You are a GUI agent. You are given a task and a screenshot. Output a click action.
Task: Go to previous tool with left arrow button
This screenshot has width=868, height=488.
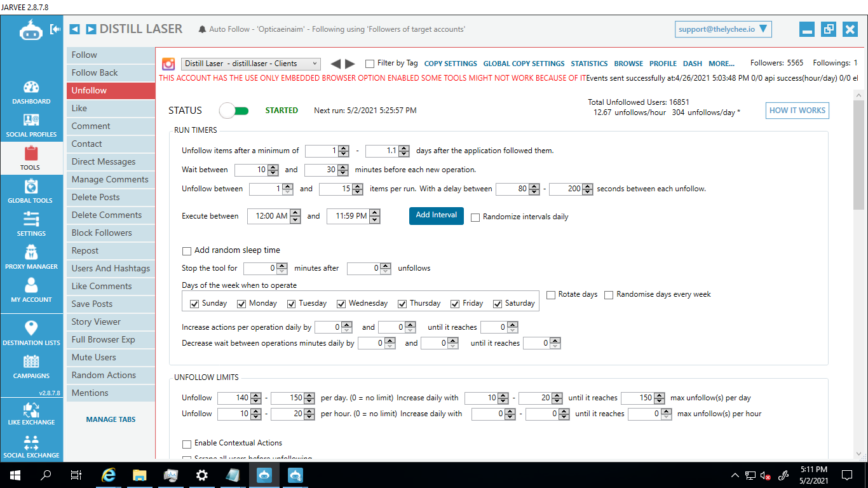point(74,29)
